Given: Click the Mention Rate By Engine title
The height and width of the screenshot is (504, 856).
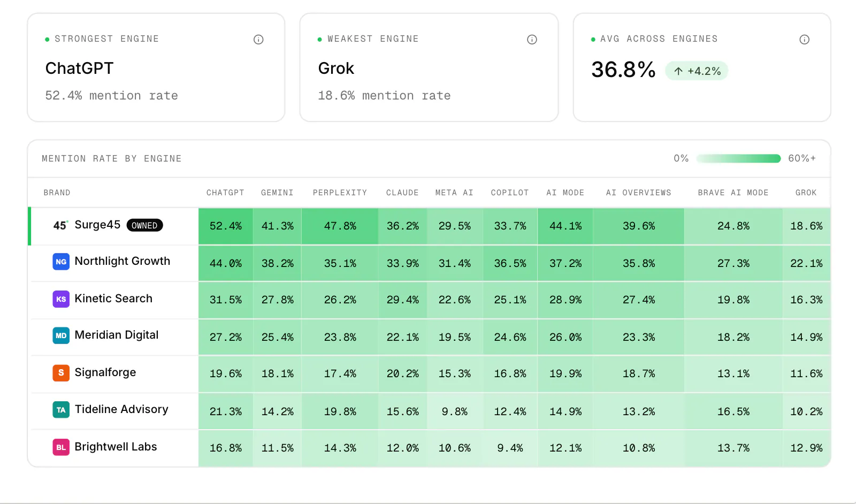Looking at the screenshot, I should click(112, 159).
